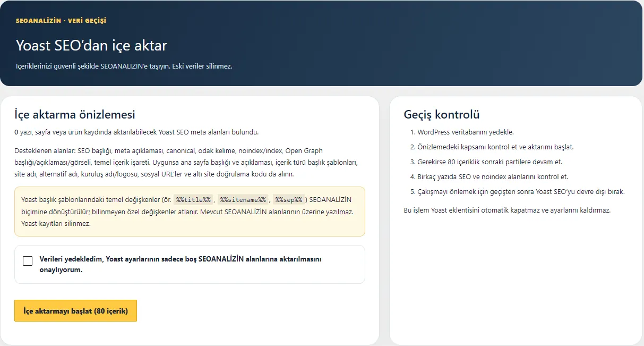The image size is (644, 346).
Task: Click step Birkaç yazıda SEO ve noindex
Action: tap(493, 177)
